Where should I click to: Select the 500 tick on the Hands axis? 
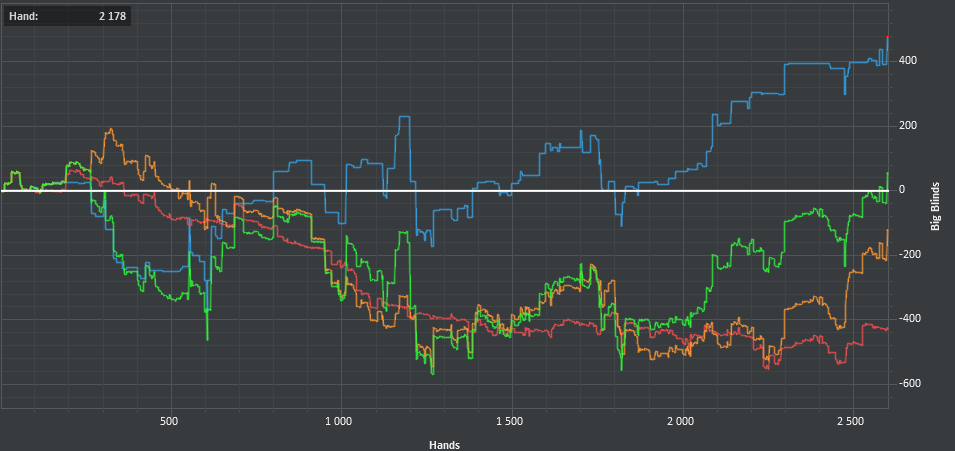pos(169,421)
